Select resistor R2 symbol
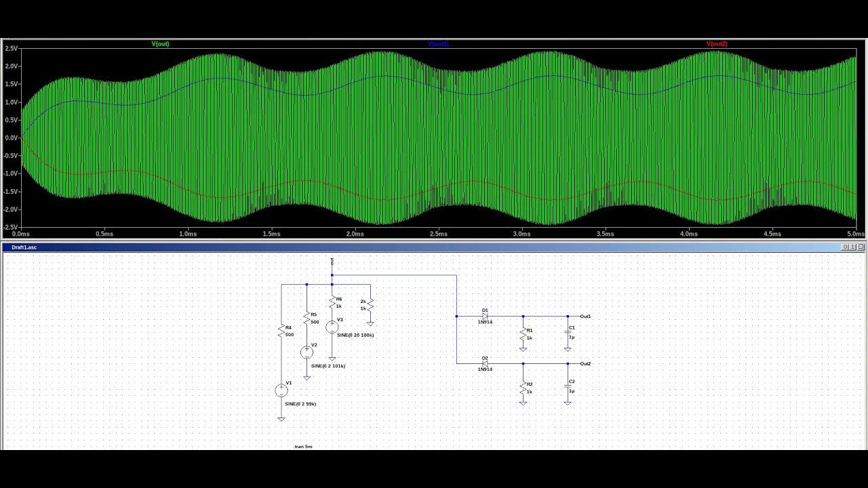This screenshot has height=488, width=868. point(523,388)
